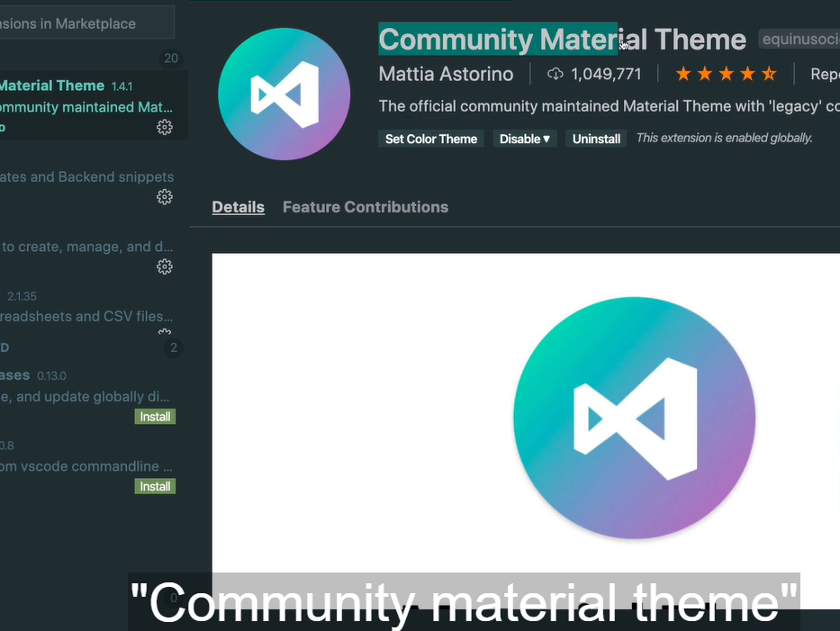
Task: Click publisher name Mattia Astorino
Action: 446,74
